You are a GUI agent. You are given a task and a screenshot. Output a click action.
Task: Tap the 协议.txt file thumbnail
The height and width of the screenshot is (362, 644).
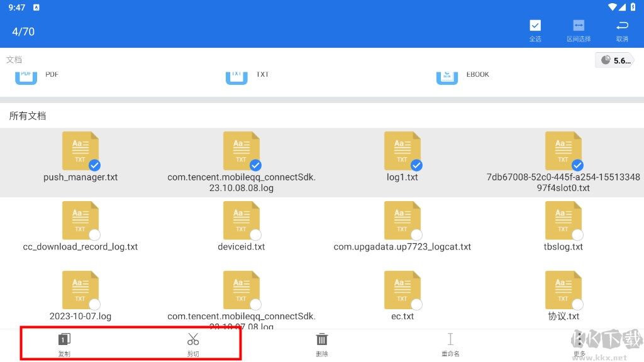click(x=563, y=290)
